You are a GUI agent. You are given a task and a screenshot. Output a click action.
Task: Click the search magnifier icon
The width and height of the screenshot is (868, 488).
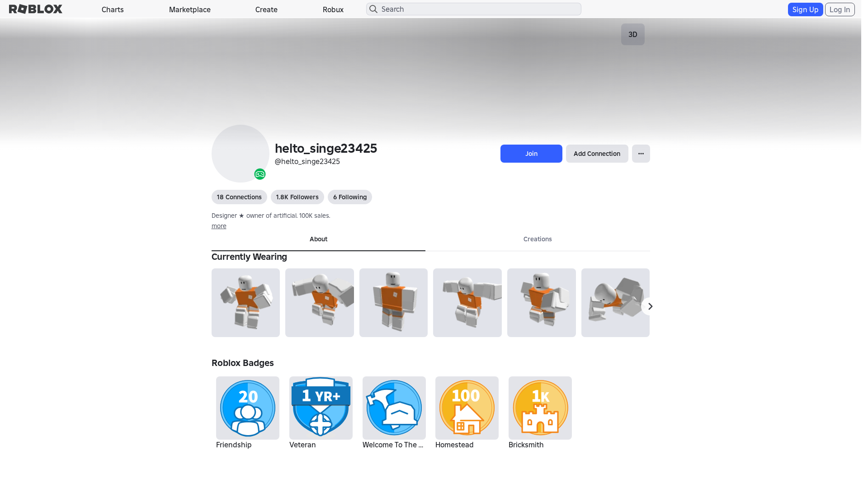tap(373, 9)
